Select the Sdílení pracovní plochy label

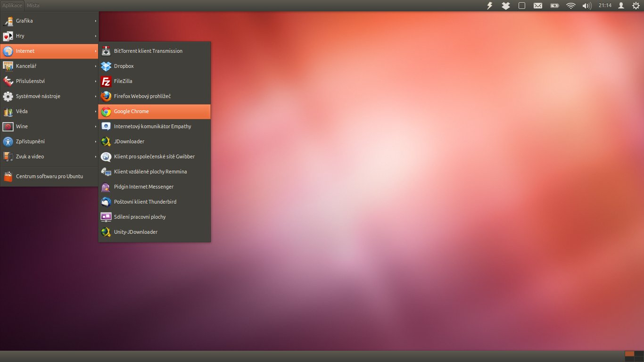pyautogui.click(x=140, y=217)
